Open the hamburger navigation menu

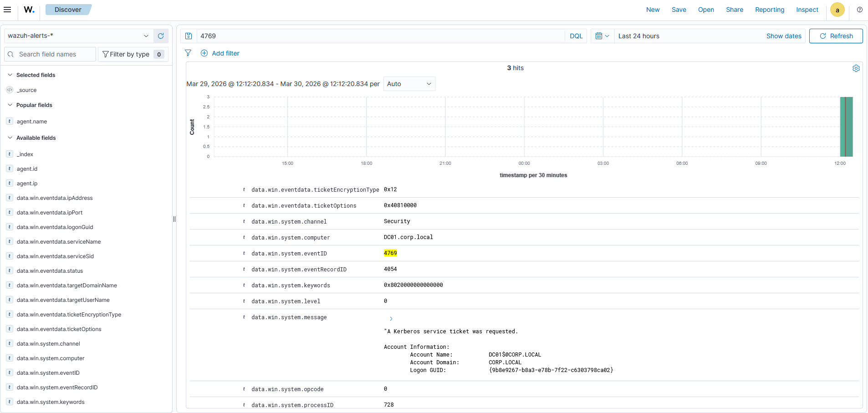[7, 10]
